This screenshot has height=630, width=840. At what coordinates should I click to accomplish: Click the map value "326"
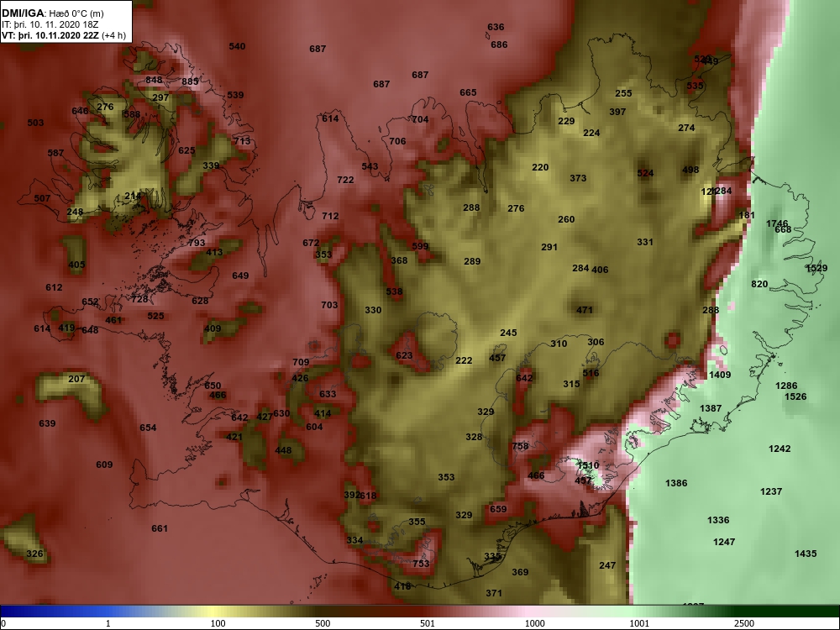tap(34, 554)
